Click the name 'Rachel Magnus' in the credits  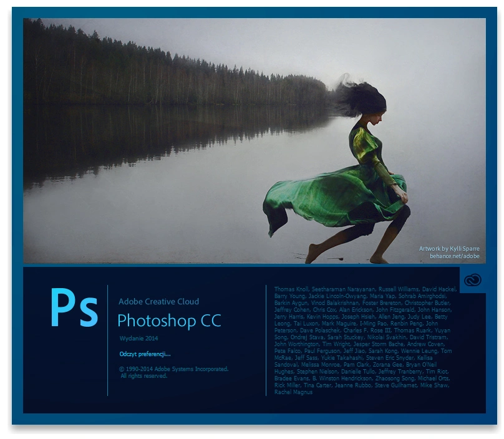(x=293, y=392)
